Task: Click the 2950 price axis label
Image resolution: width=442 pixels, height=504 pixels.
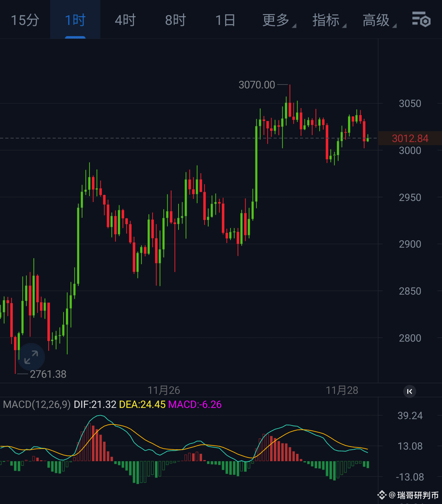Action: point(410,198)
